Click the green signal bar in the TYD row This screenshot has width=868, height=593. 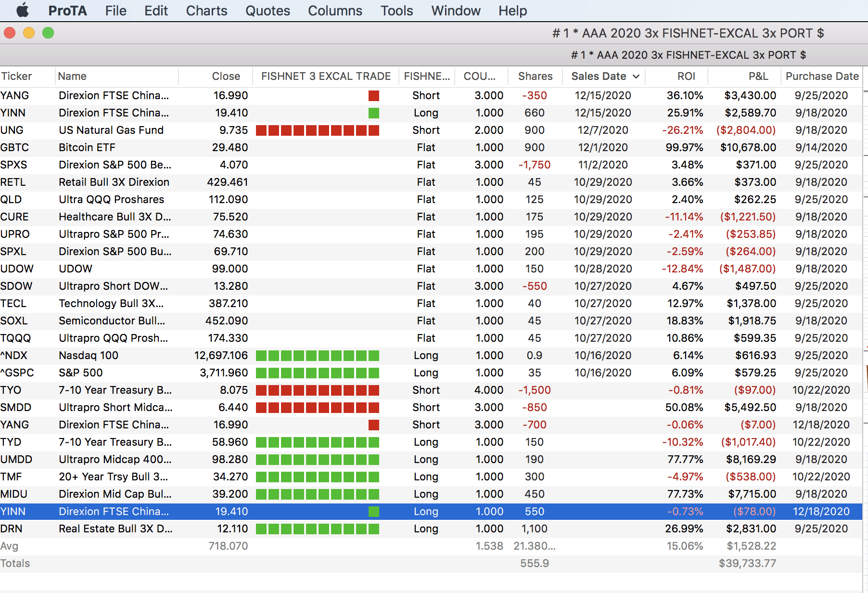(318, 442)
